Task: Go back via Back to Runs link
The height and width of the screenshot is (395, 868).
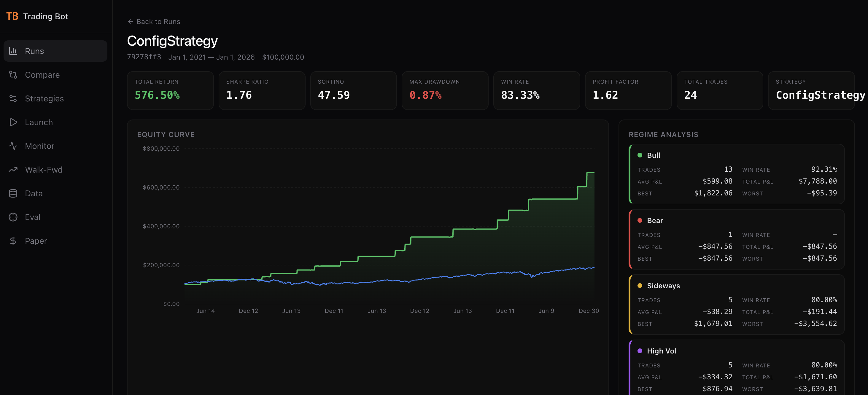Action: 158,22
